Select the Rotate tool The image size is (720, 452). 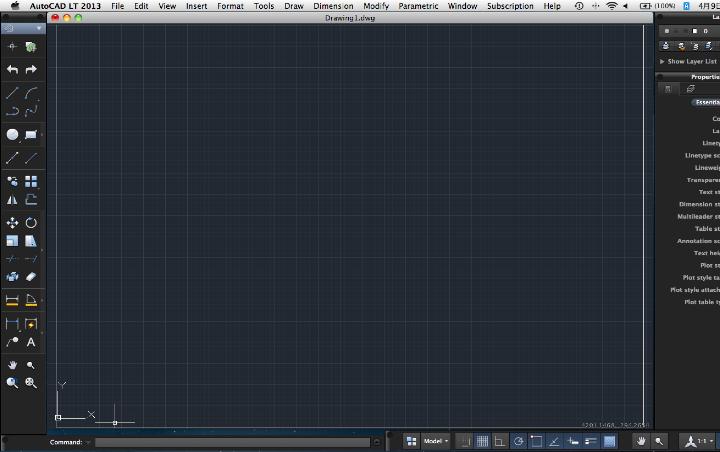click(31, 223)
